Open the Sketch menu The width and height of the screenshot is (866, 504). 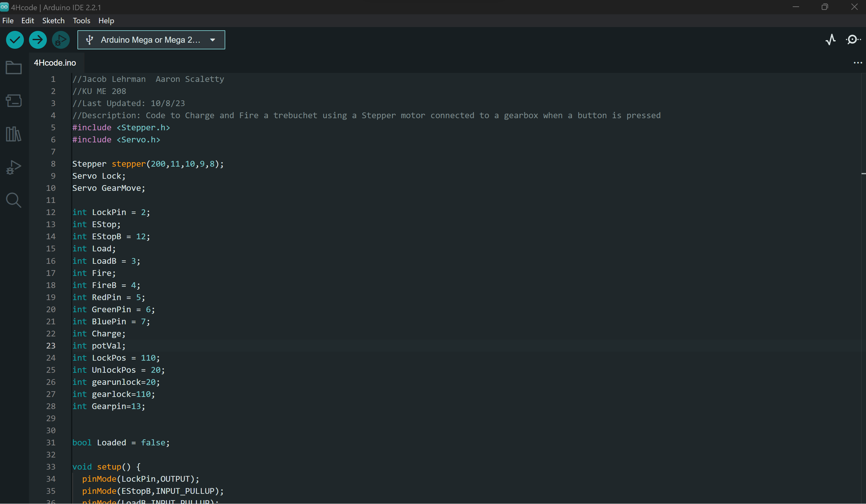[53, 21]
